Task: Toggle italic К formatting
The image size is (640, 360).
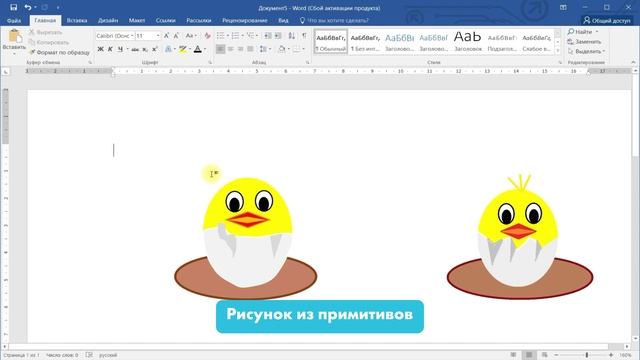Action: [x=110, y=49]
